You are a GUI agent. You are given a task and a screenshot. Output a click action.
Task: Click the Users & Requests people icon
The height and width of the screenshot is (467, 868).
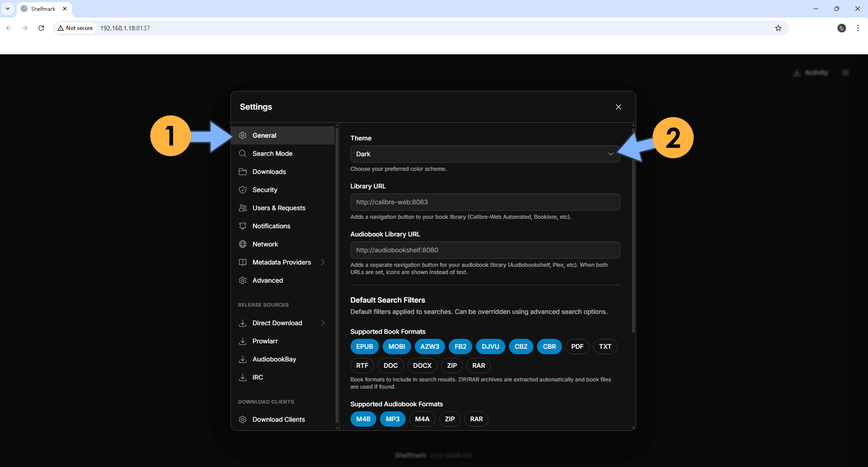pyautogui.click(x=243, y=208)
